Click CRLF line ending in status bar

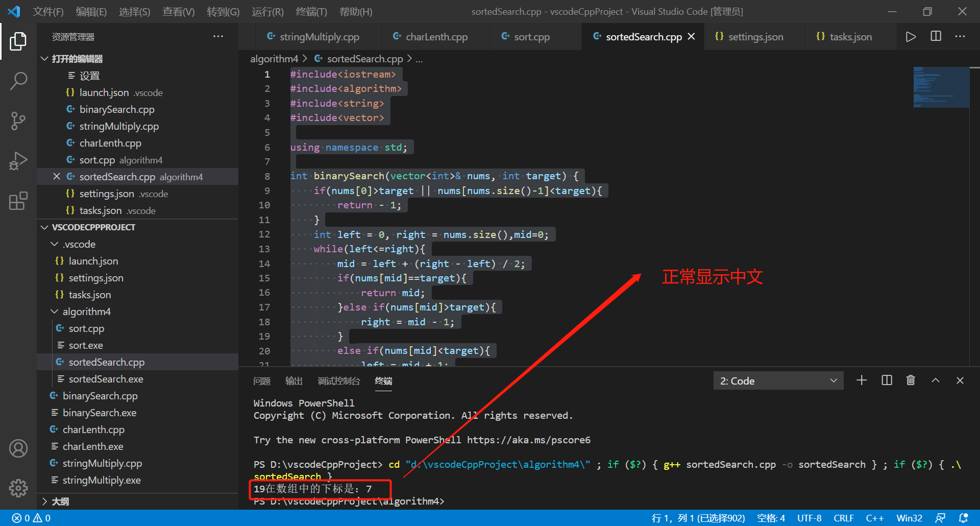point(844,518)
